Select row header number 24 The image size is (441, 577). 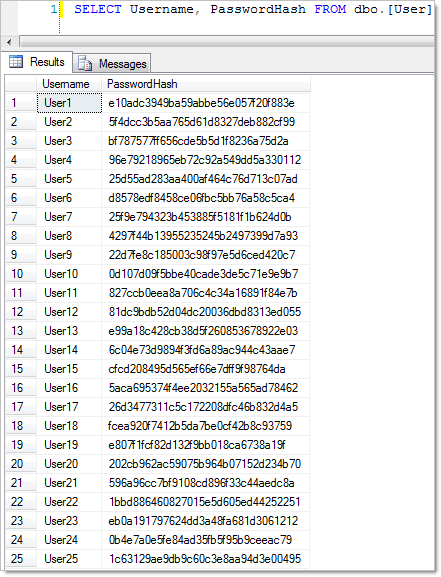click(x=21, y=540)
